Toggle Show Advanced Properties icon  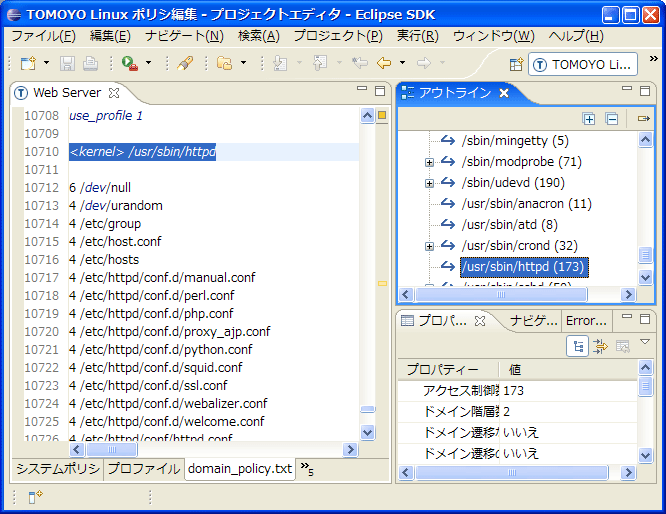(x=600, y=346)
